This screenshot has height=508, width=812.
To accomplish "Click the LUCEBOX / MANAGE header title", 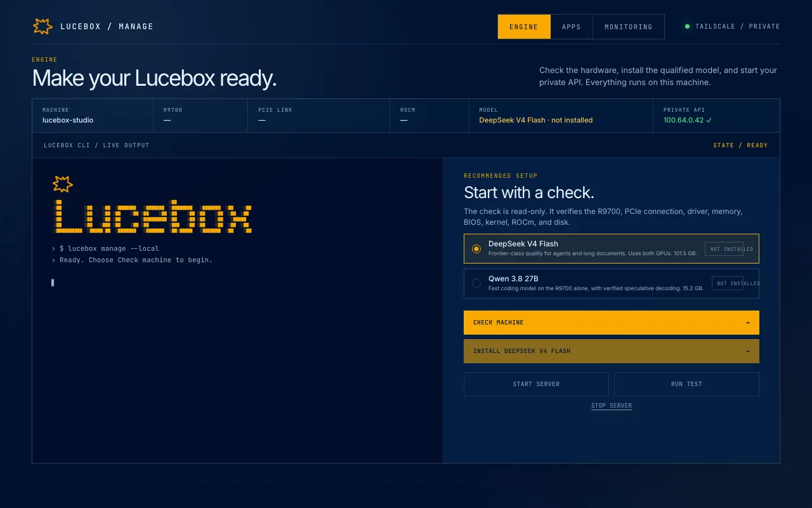I will click(107, 27).
